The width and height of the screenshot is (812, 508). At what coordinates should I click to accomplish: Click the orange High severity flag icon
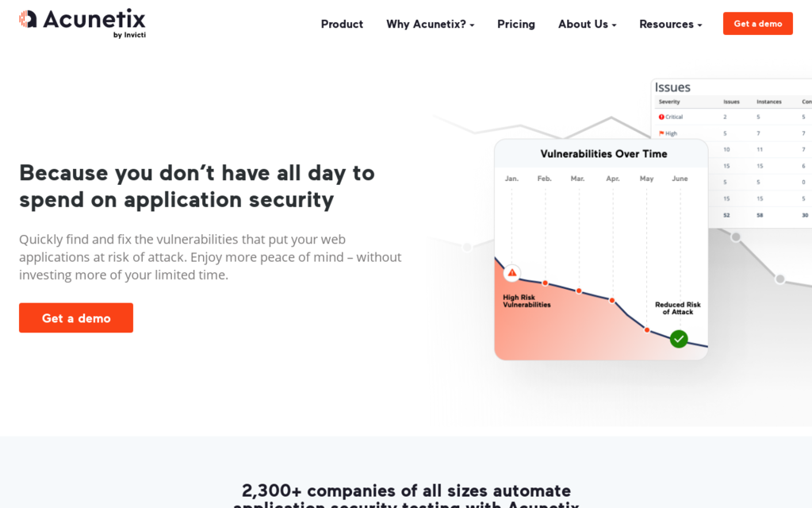click(x=661, y=133)
